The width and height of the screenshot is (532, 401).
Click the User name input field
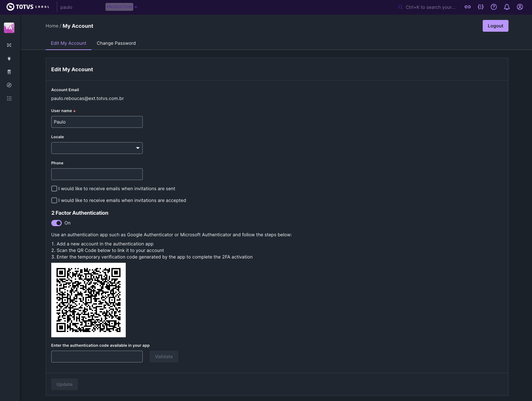coord(97,122)
